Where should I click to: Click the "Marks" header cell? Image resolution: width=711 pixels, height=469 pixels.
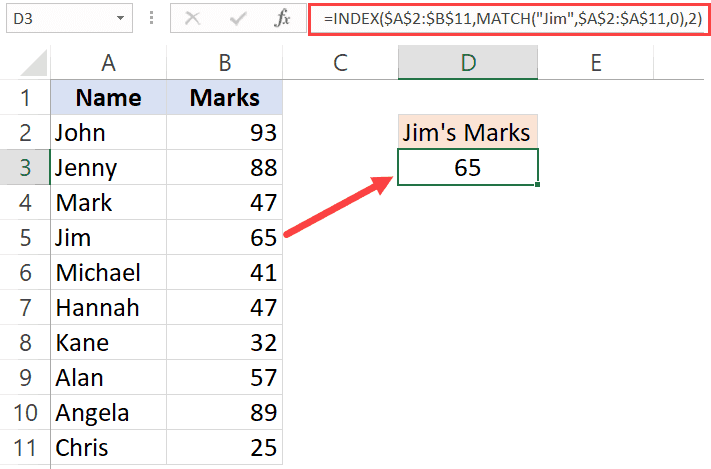pos(224,98)
